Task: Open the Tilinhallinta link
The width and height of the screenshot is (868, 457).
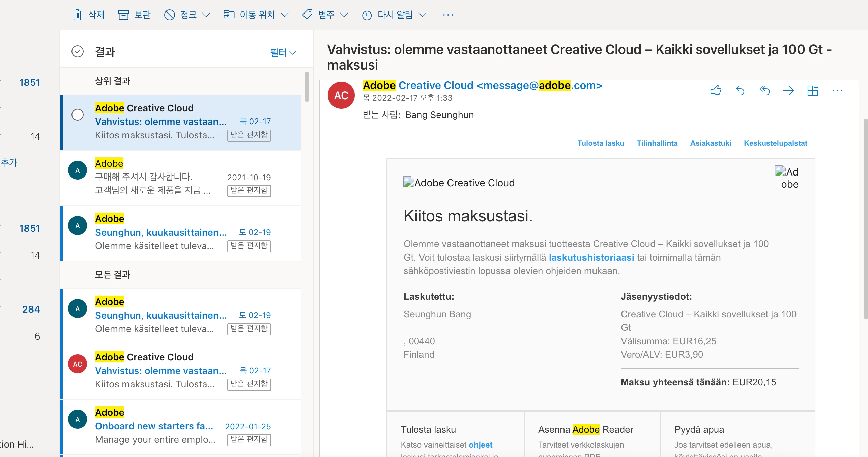Action: coord(657,143)
